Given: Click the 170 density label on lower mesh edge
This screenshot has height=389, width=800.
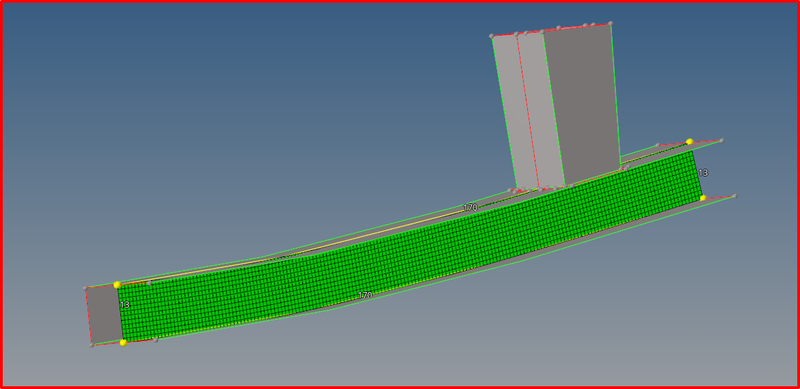Looking at the screenshot, I should (365, 295).
